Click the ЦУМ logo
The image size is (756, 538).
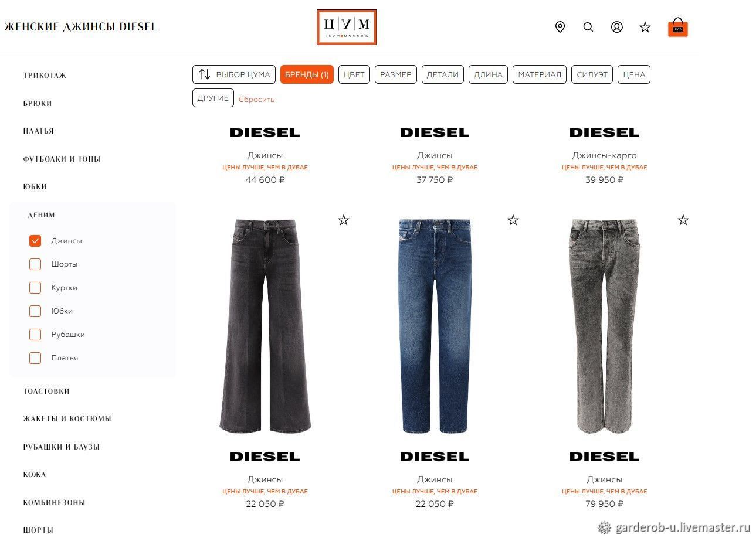point(347,27)
